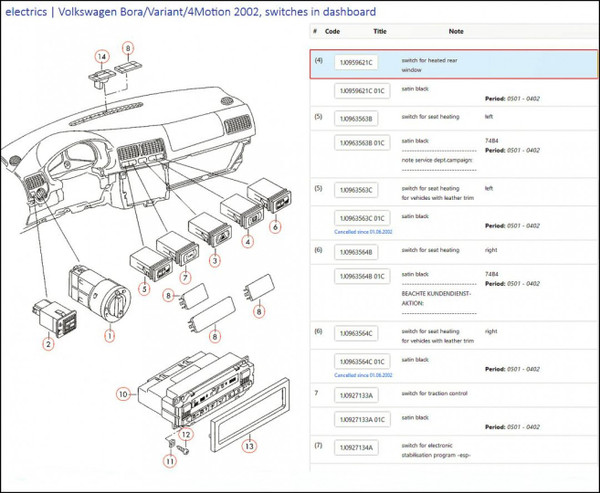Viewport: 600px width, 493px height.
Task: Open part code 1J0963564C 01C
Action: click(x=360, y=361)
